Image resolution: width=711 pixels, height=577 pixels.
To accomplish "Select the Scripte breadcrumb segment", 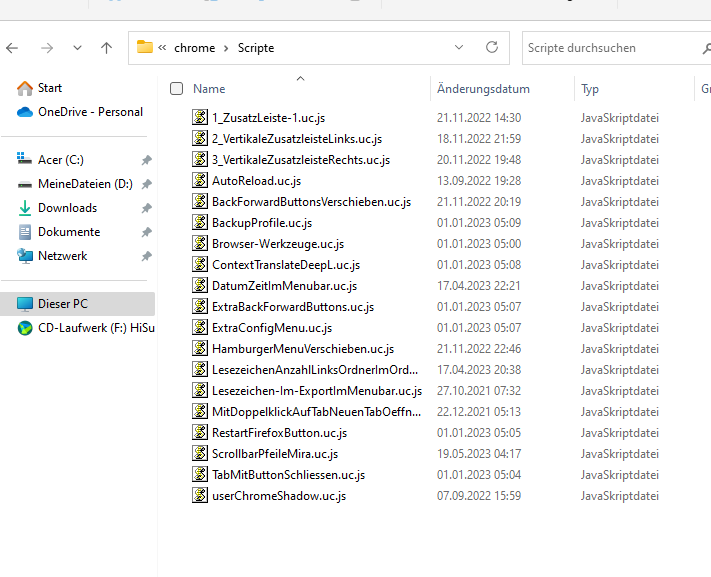I will (256, 48).
